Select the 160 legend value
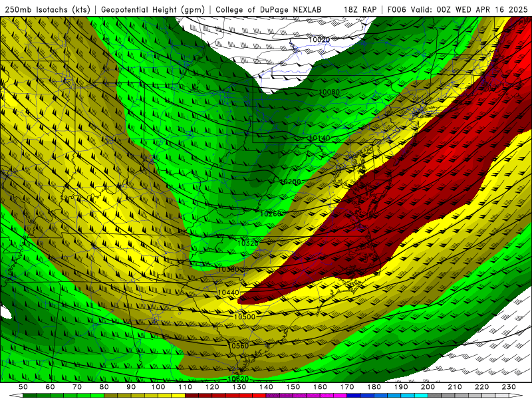 (320, 387)
